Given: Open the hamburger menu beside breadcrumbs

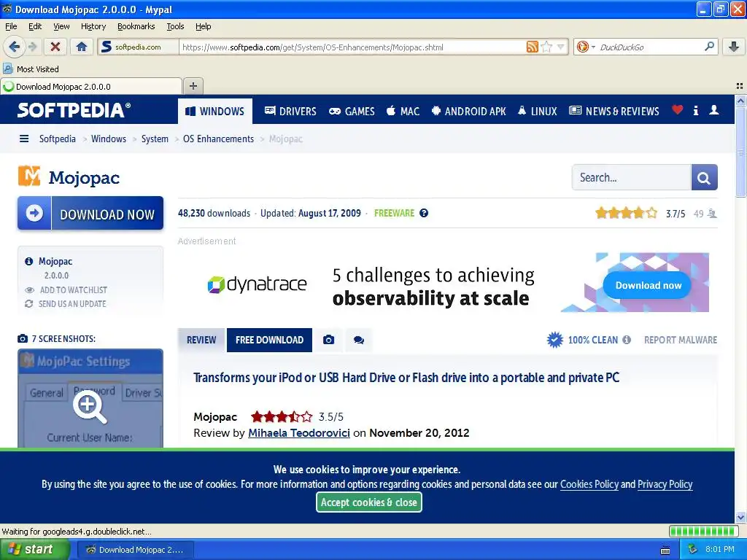Looking at the screenshot, I should click(x=24, y=139).
